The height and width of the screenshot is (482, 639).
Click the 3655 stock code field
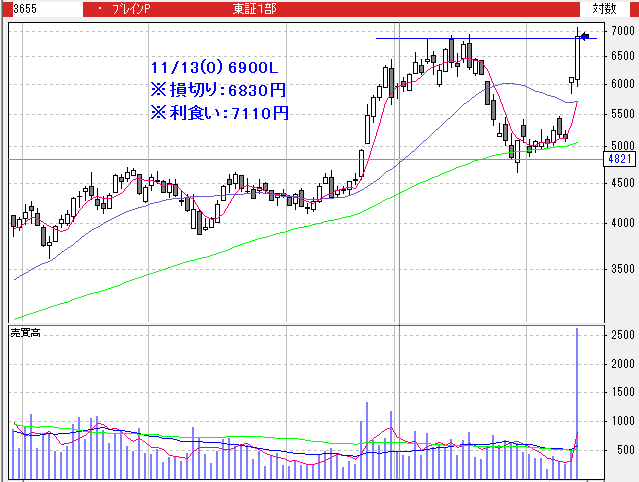(24, 8)
